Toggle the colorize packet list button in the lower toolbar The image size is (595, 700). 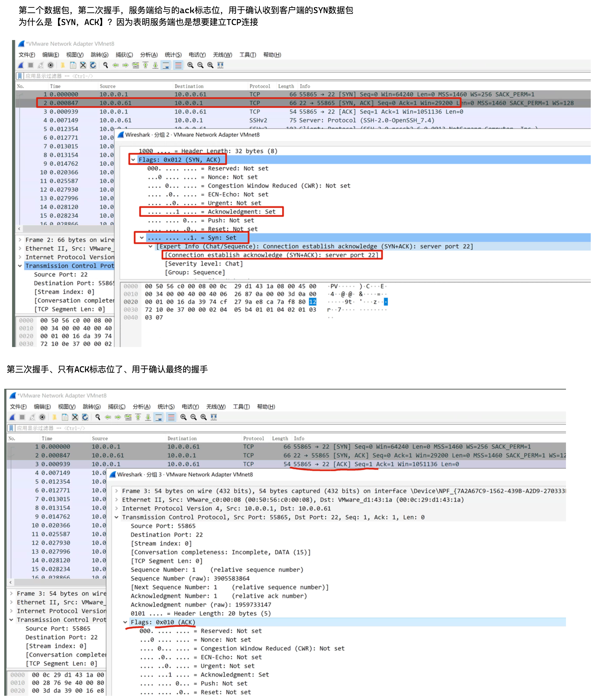pyautogui.click(x=171, y=417)
